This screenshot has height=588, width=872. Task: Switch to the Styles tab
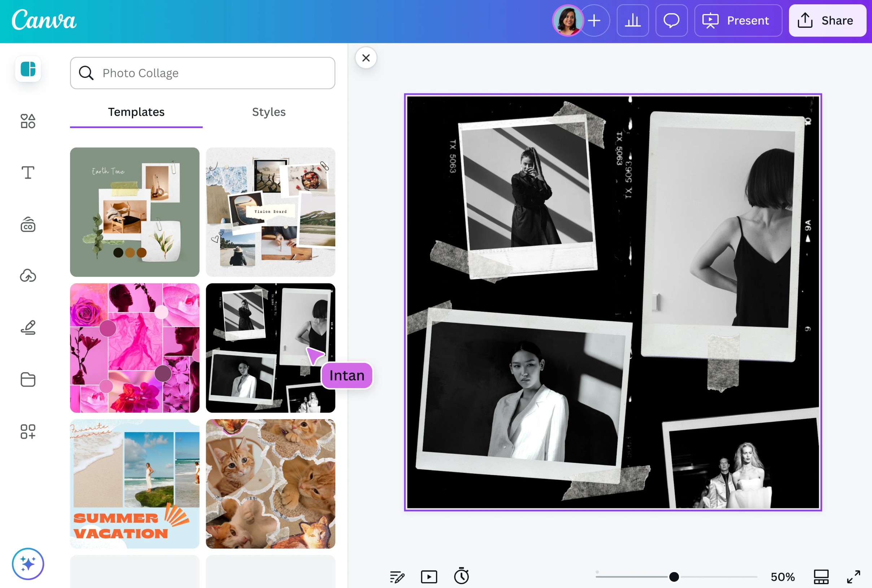coord(268,112)
